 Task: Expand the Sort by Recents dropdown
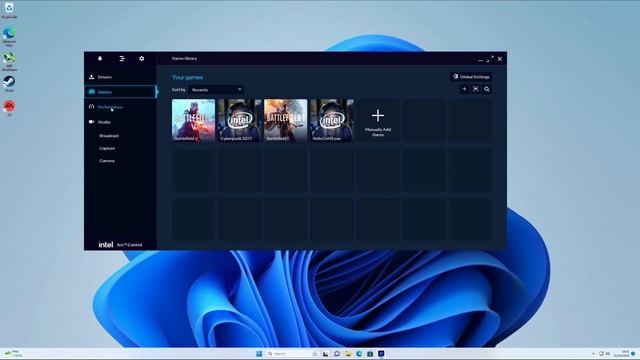point(216,90)
